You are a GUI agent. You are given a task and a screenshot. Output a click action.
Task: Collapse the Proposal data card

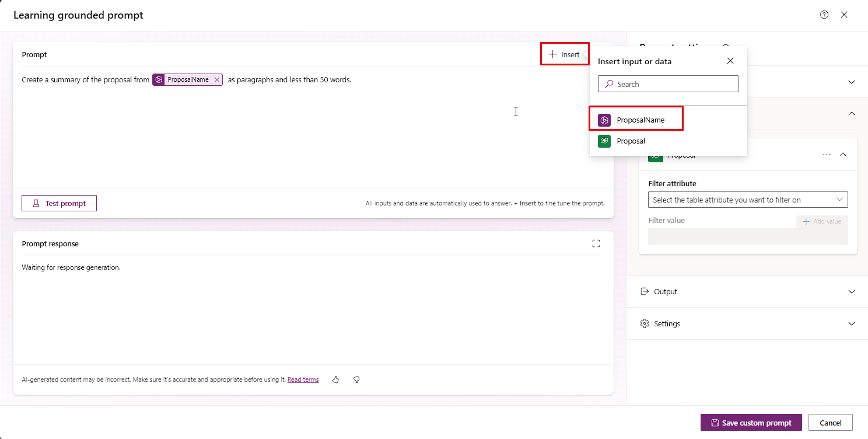coord(843,155)
